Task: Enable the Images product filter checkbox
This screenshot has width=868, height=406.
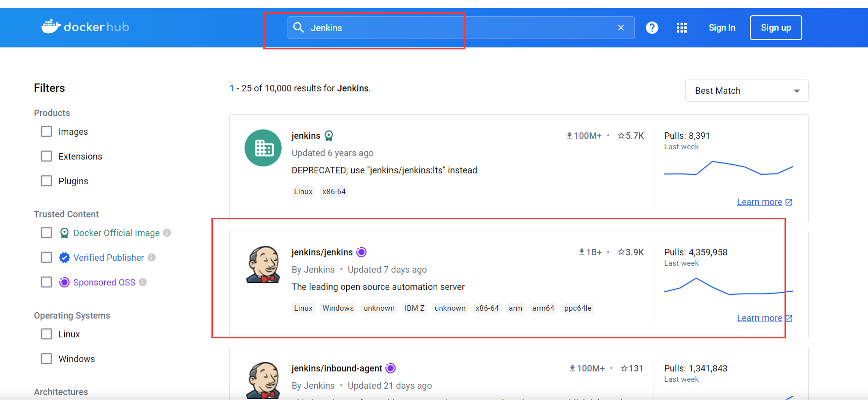Action: click(46, 131)
